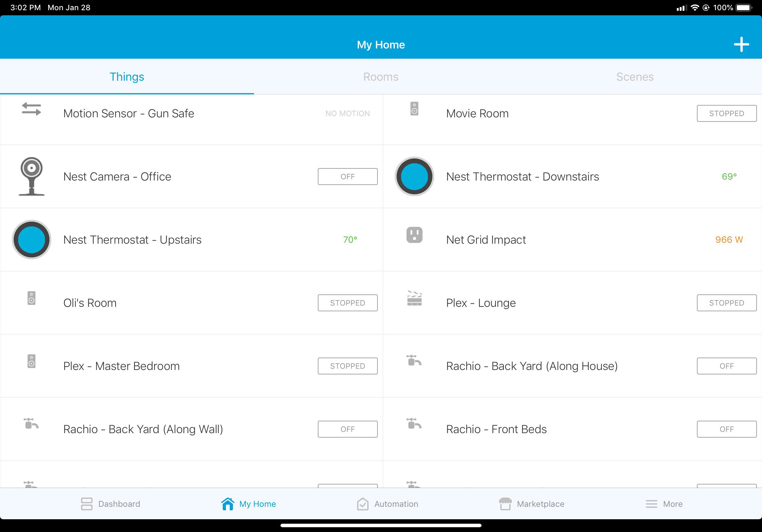Tap the NO MOTION status text
The height and width of the screenshot is (532, 762).
point(347,114)
